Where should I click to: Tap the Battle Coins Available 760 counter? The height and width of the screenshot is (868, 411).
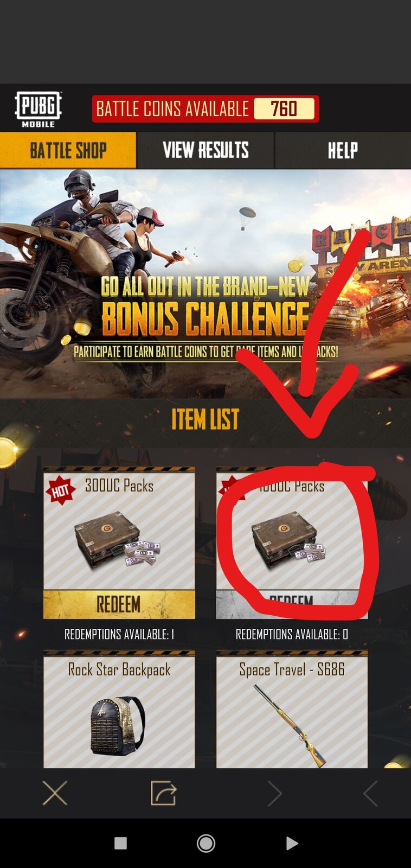(x=206, y=109)
